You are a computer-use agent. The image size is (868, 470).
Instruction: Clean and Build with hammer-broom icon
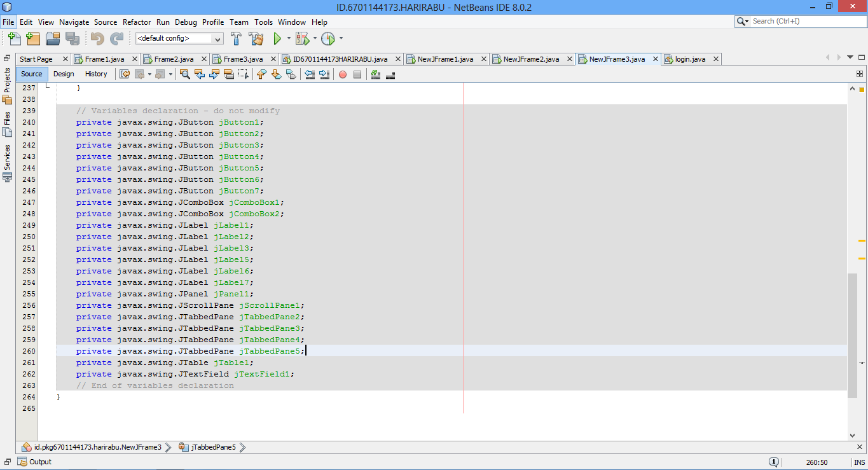(x=256, y=39)
